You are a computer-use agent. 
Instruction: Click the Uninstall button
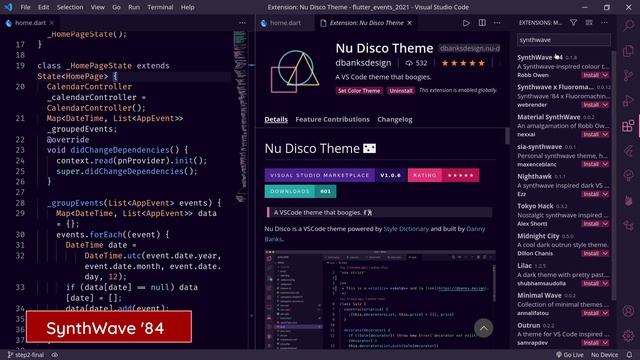pyautogui.click(x=400, y=91)
